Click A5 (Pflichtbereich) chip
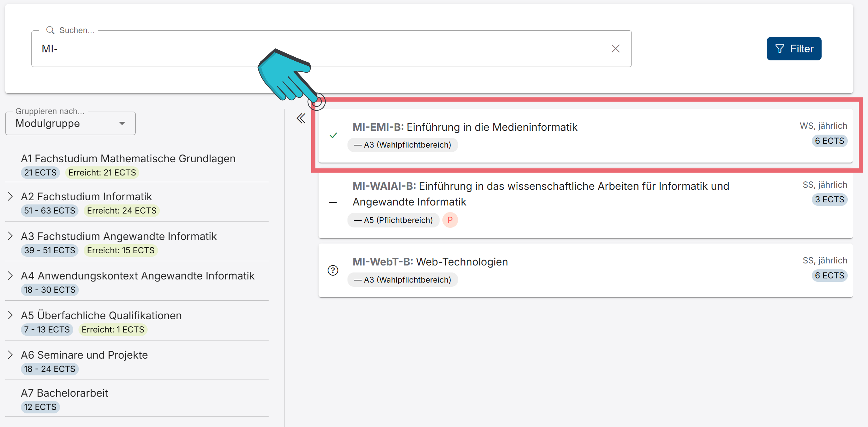Viewport: 868px width, 427px height. coord(393,220)
